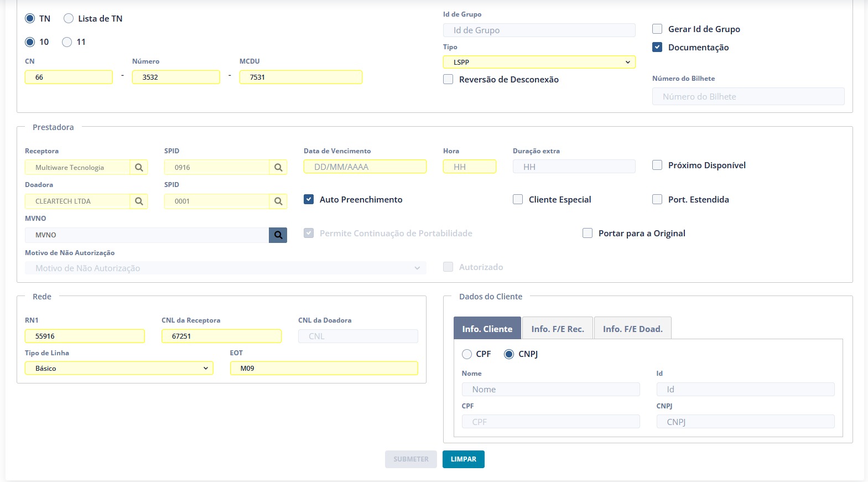Toggle the Auto Preenchimento checkbox
This screenshot has width=868, height=482.
click(309, 199)
